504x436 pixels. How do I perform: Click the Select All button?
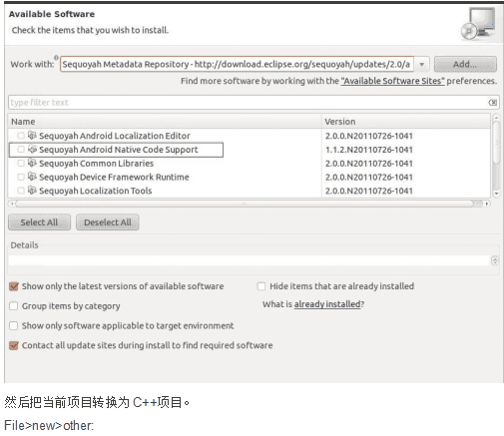(39, 222)
